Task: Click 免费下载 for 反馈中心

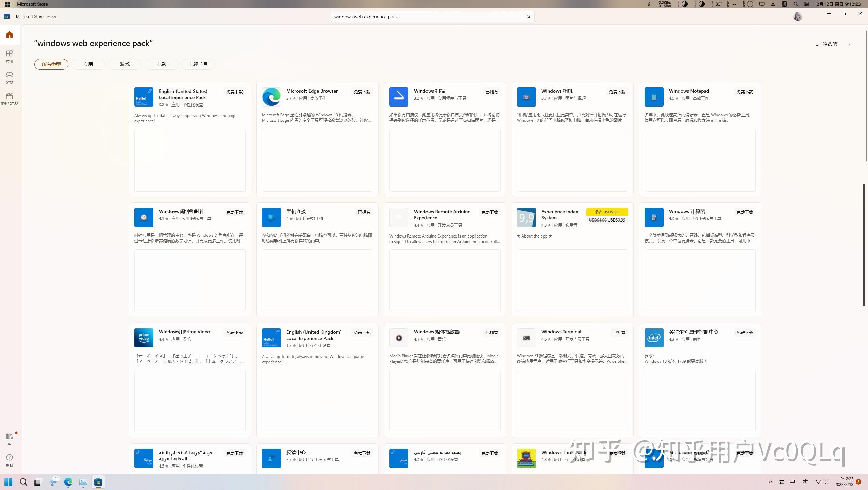Action: [362, 453]
